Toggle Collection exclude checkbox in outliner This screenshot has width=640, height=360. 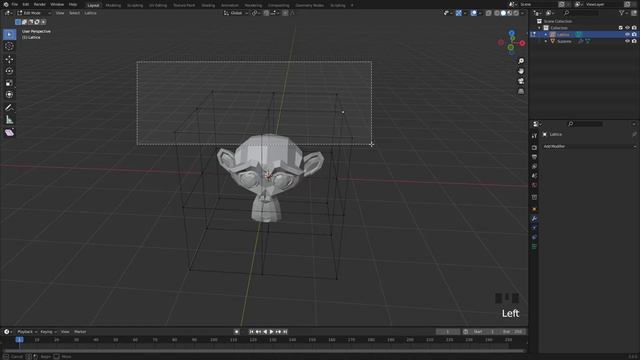click(x=621, y=28)
